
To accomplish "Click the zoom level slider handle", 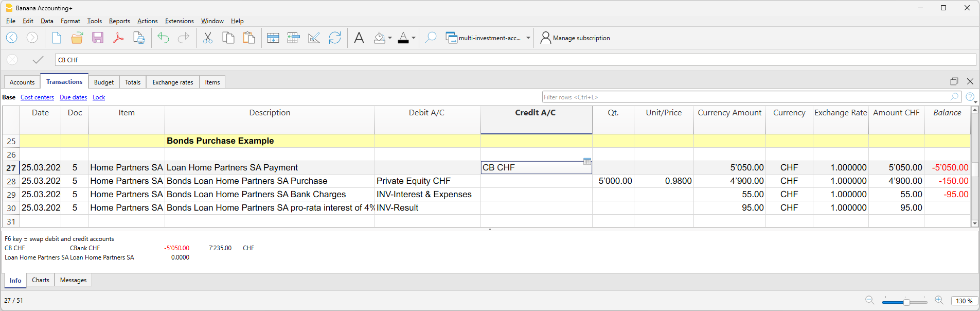I will (x=906, y=302).
